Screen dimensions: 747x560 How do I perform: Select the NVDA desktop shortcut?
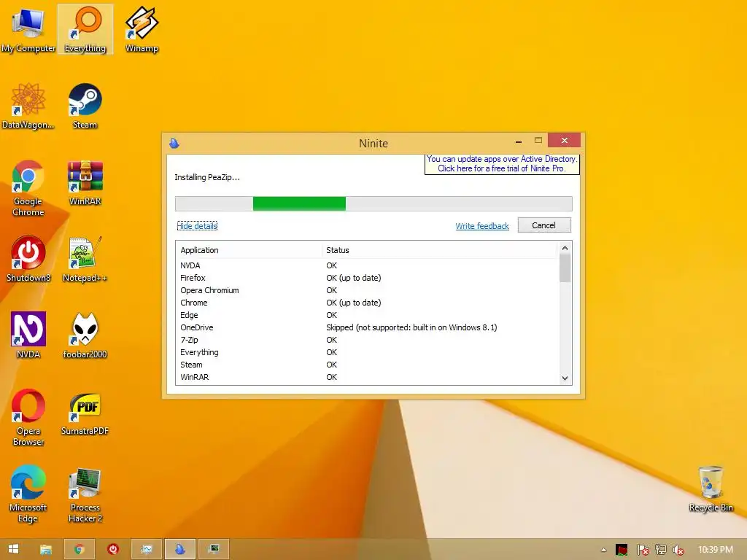[28, 335]
